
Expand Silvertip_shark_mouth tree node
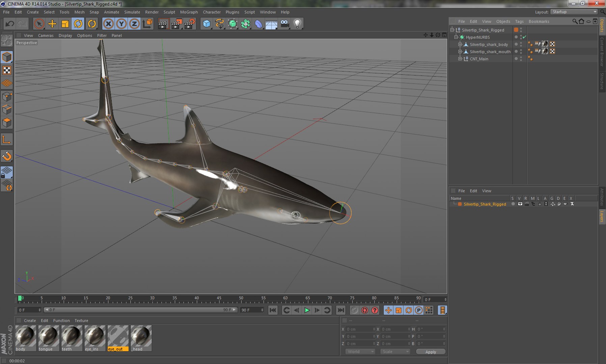tap(460, 52)
